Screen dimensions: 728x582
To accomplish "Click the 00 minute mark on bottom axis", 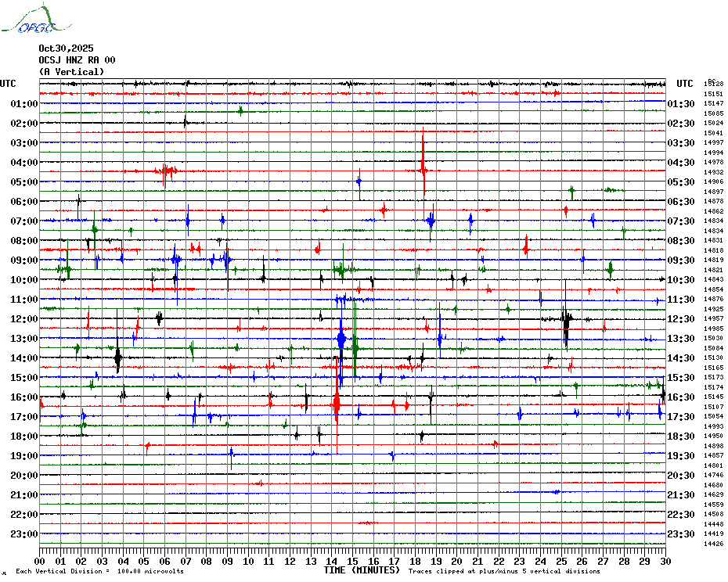I will pyautogui.click(x=41, y=561).
